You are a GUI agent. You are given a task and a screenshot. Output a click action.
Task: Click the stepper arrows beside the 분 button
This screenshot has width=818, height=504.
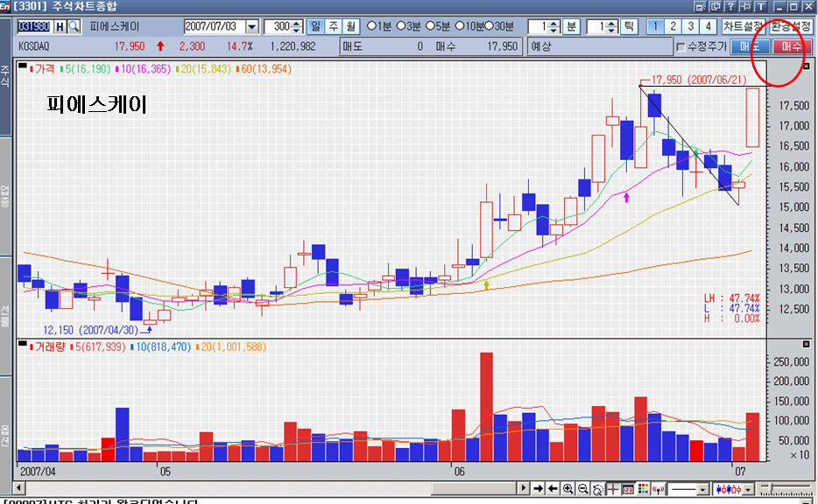(x=554, y=26)
